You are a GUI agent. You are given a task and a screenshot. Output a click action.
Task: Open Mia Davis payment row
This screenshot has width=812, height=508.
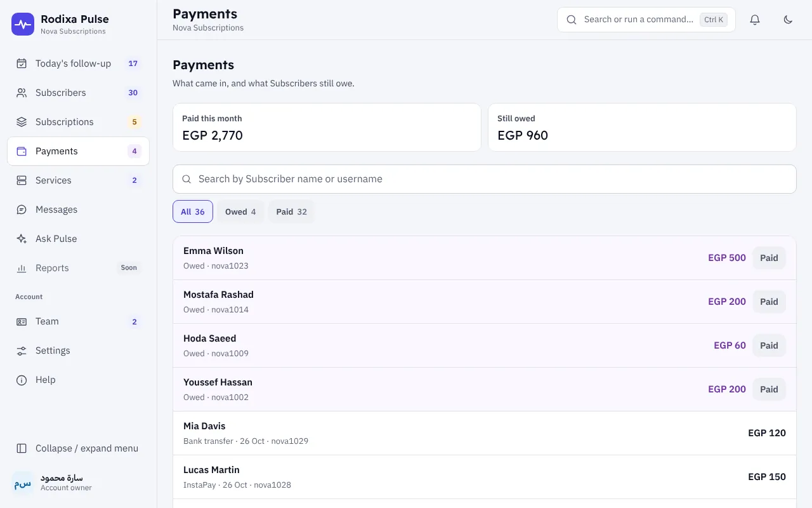[485, 433]
